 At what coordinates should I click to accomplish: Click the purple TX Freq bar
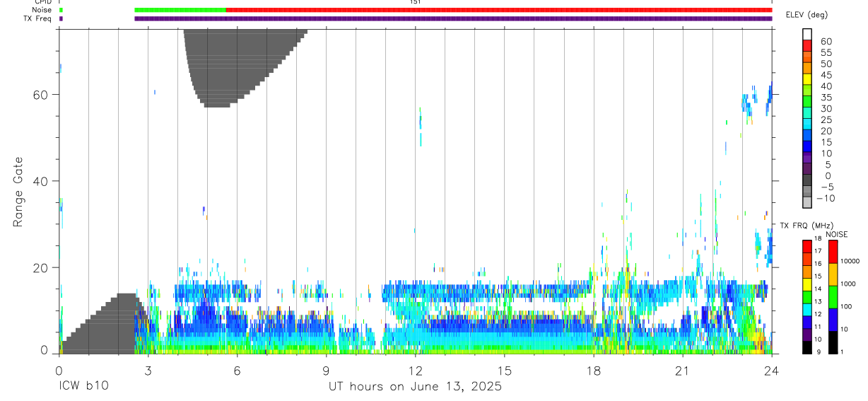tap(453, 18)
